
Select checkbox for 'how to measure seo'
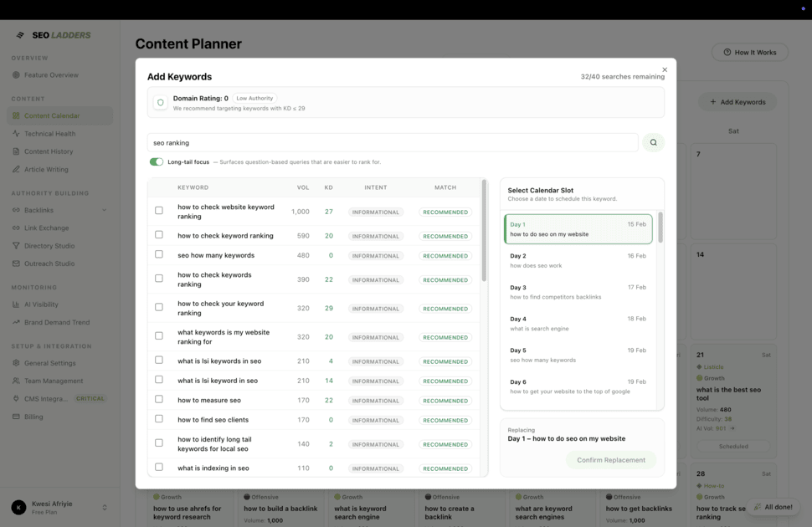coord(159,400)
